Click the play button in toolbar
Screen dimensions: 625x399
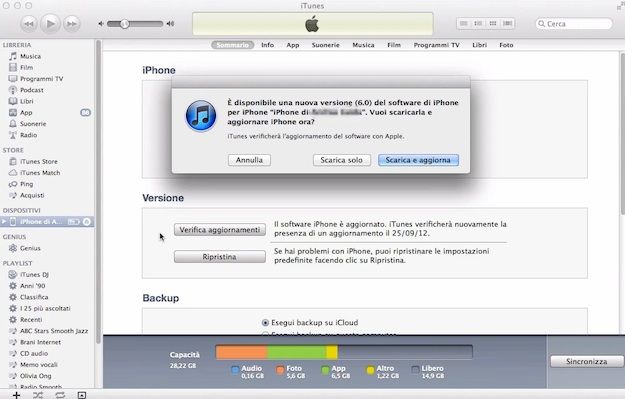pos(50,24)
